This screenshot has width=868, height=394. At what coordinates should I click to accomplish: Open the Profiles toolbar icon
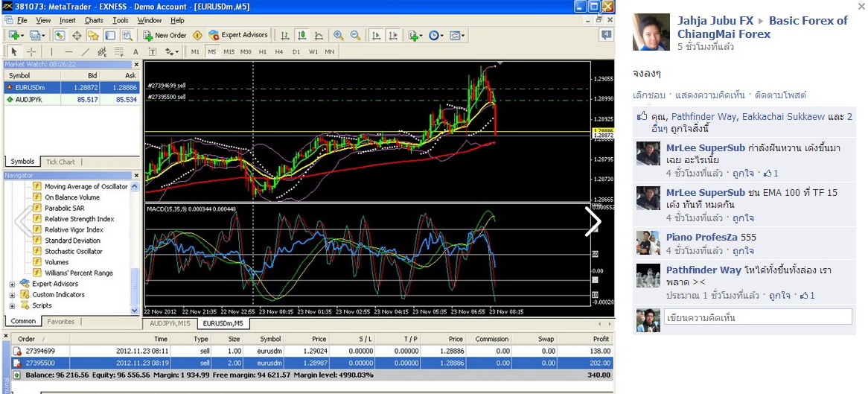point(36,35)
